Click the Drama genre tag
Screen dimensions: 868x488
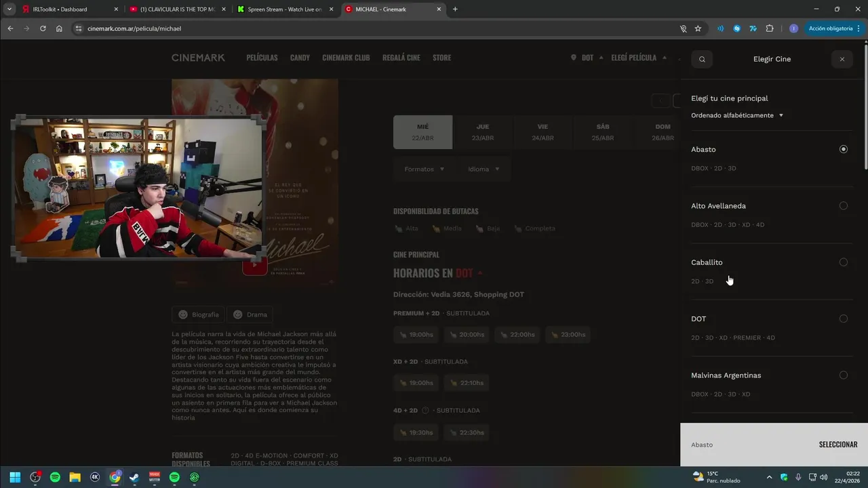250,314
